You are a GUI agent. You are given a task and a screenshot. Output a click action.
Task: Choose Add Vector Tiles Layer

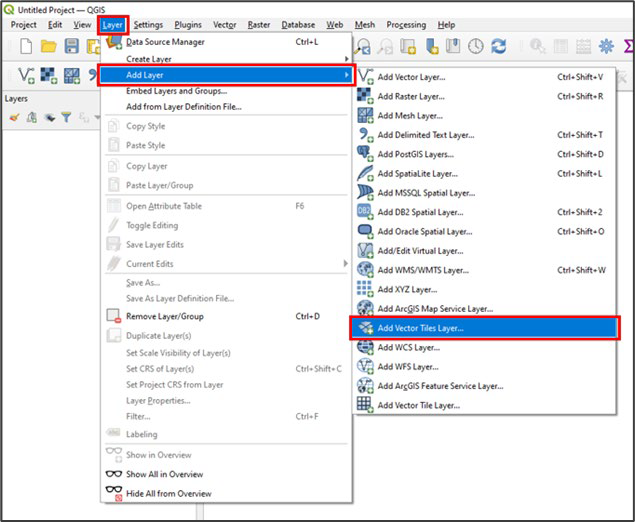[485, 328]
